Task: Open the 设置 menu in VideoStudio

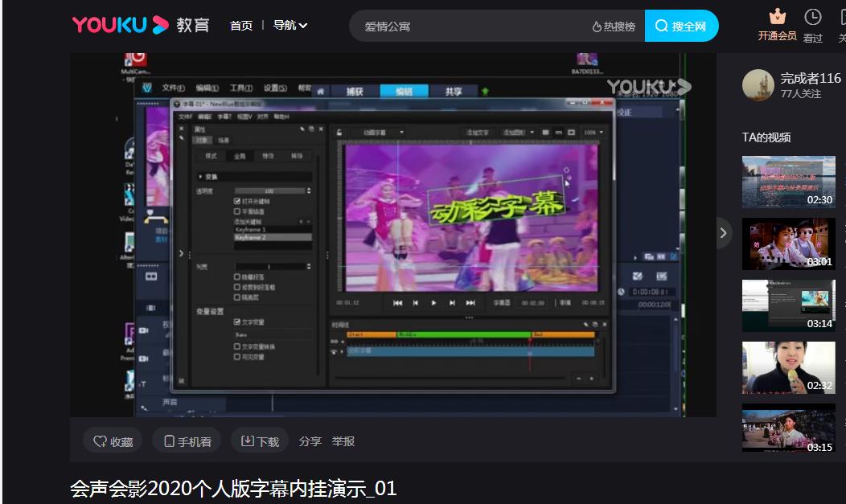Action: pos(274,88)
